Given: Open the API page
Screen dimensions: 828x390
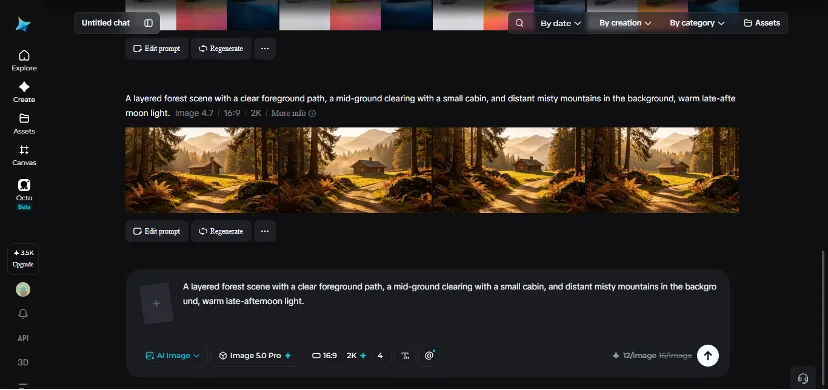Looking at the screenshot, I should pos(23,338).
